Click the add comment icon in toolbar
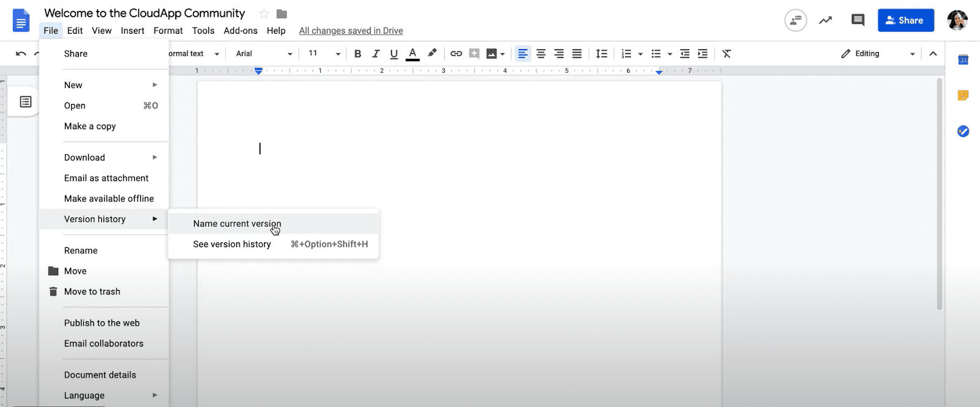The width and height of the screenshot is (980, 407). pyautogui.click(x=474, y=54)
